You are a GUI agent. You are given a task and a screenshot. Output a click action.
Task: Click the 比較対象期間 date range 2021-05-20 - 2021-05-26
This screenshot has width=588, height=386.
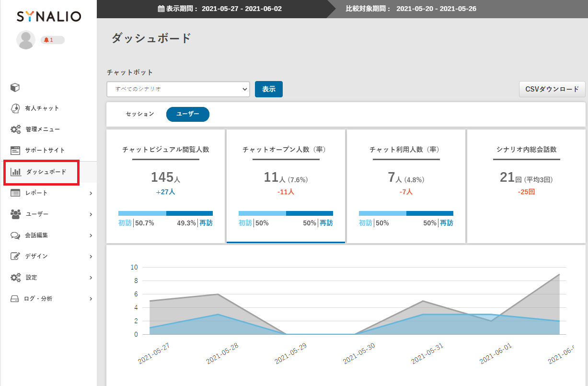[x=437, y=9]
